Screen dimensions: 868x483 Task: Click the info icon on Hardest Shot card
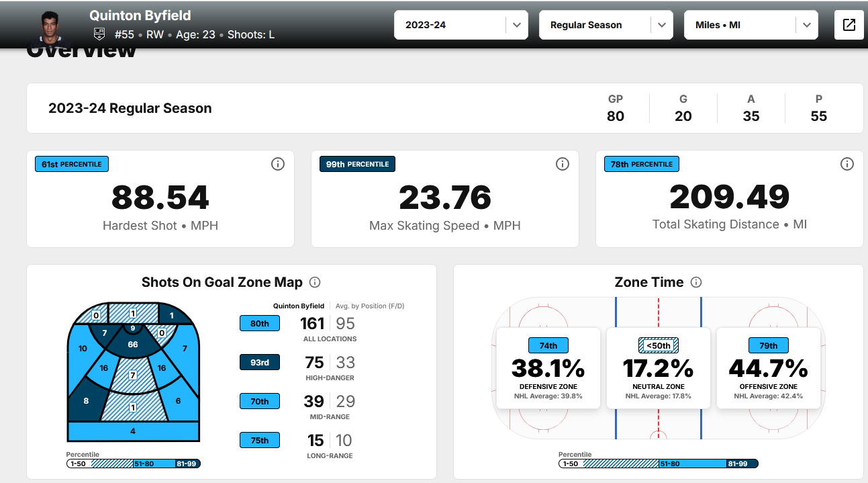[278, 164]
